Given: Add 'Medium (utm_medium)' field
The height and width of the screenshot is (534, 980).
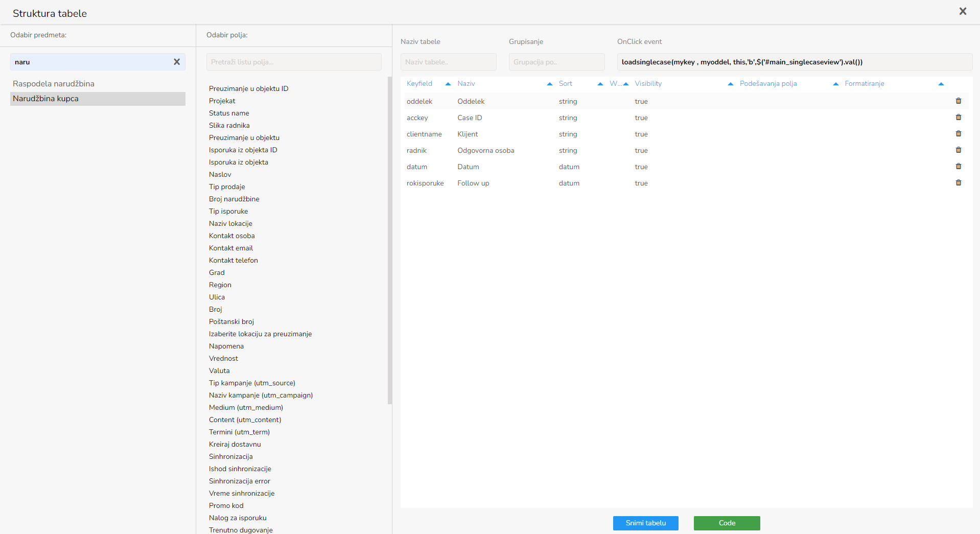Looking at the screenshot, I should coord(246,408).
